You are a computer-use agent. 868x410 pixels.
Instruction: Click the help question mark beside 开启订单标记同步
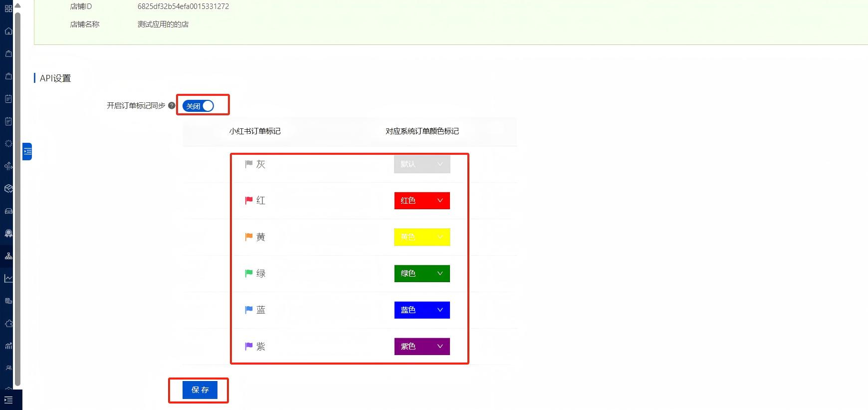coord(172,106)
